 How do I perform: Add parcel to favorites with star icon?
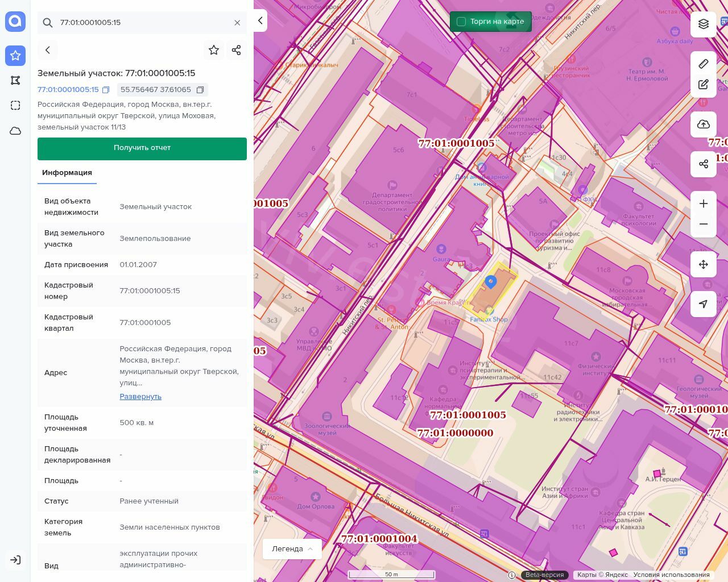tap(214, 50)
